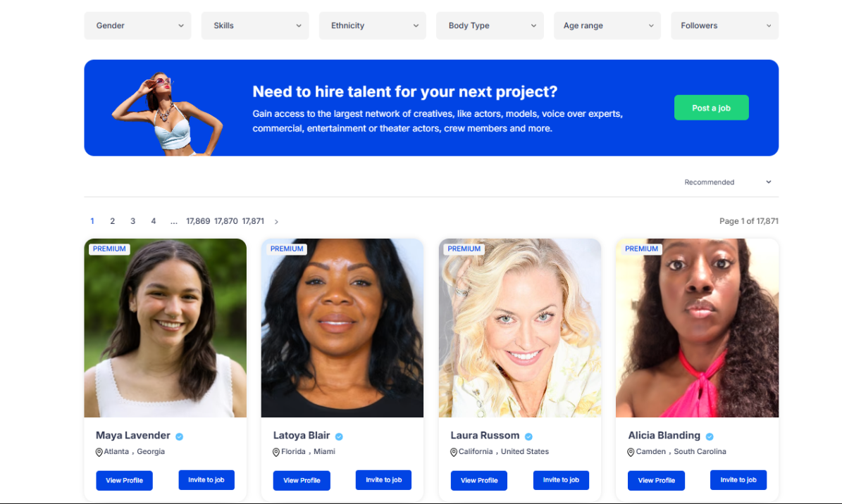842x504 pixels.
Task: Go to page 2 of results
Action: pyautogui.click(x=112, y=221)
